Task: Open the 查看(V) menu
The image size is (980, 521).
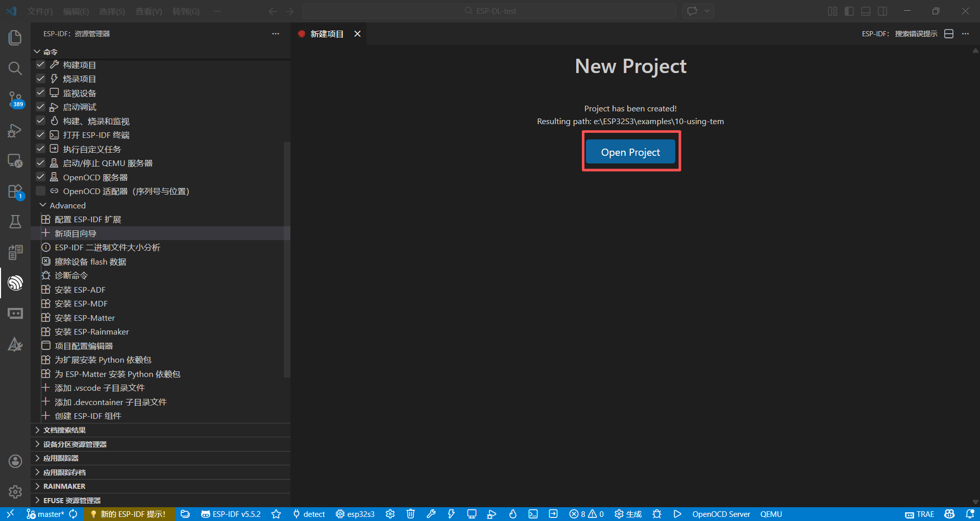Action: pos(149,11)
